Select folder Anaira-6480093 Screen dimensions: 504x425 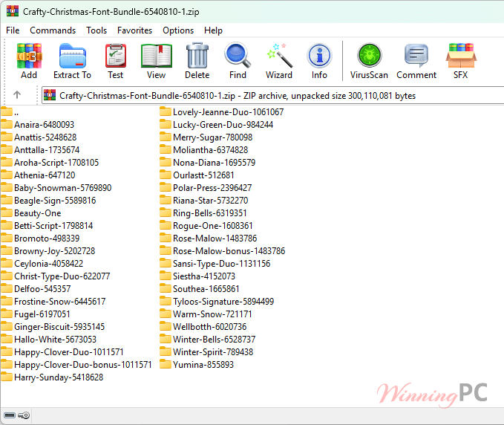38,125
